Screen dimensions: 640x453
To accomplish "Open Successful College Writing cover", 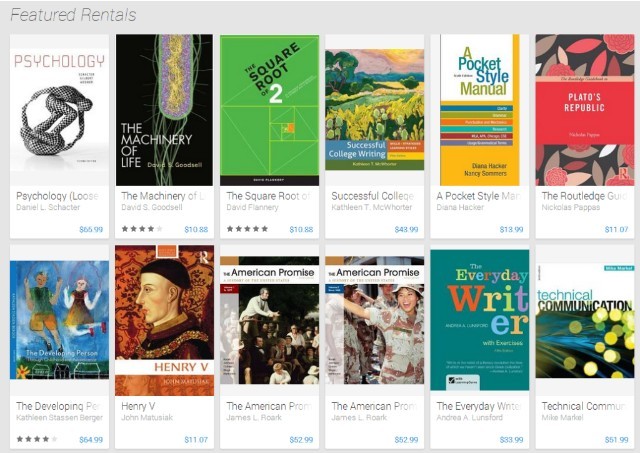I will pyautogui.click(x=375, y=110).
